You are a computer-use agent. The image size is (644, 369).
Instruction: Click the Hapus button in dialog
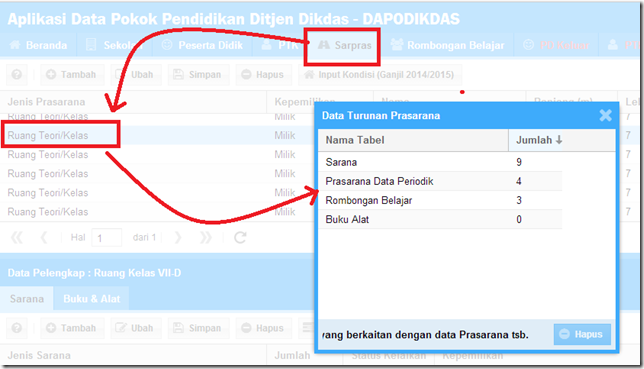582,334
